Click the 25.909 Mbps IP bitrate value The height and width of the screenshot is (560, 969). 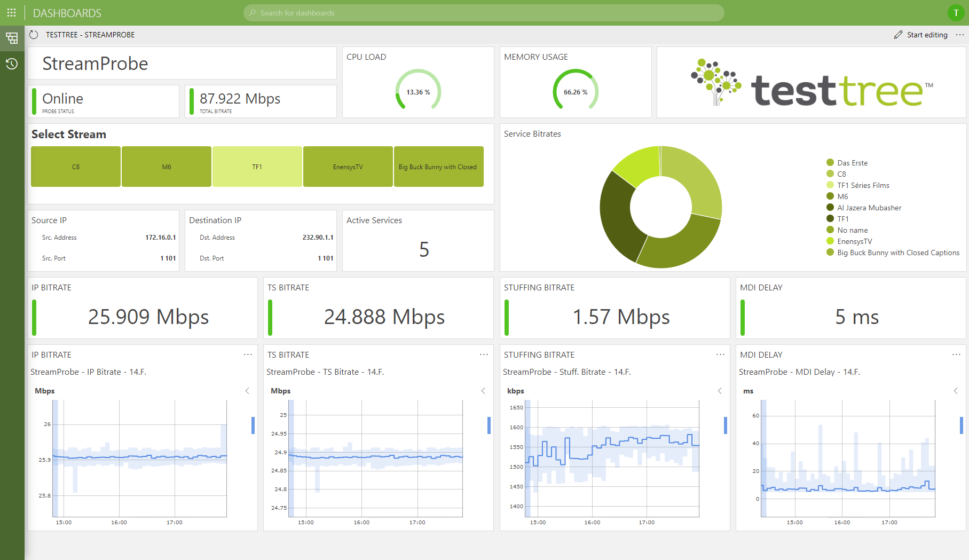(x=148, y=317)
